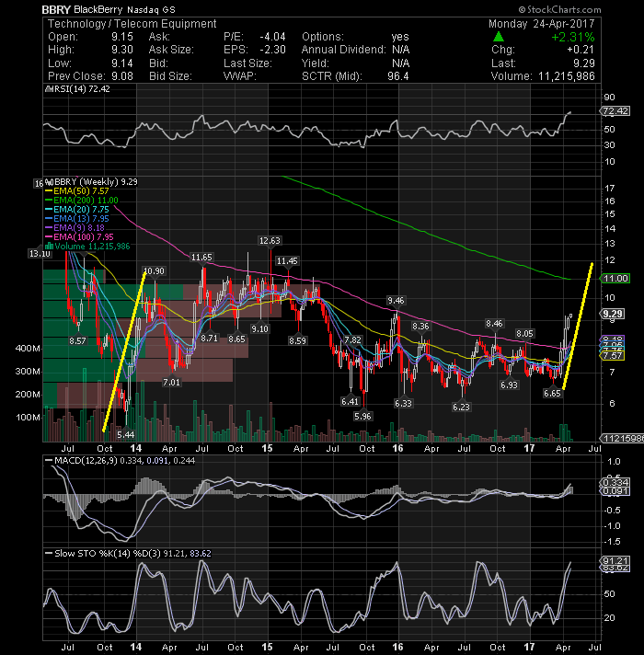Viewport: 644px width, 655px height.
Task: Select the Technology / Telecom Equipment sector text
Action: [x=132, y=24]
